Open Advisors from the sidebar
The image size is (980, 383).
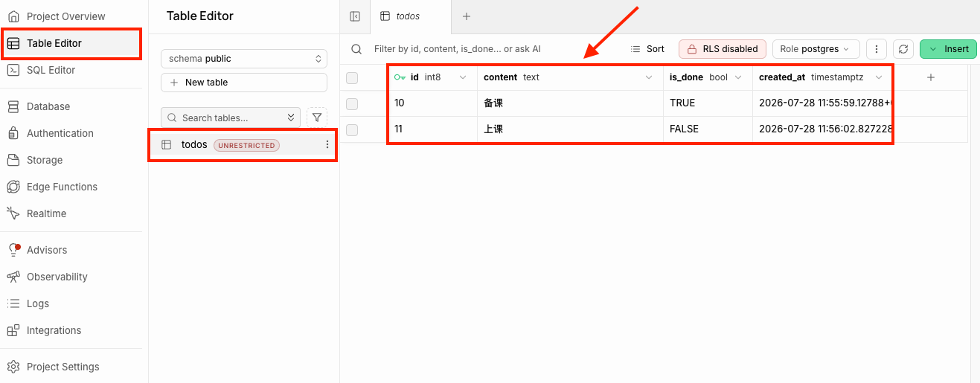point(47,250)
